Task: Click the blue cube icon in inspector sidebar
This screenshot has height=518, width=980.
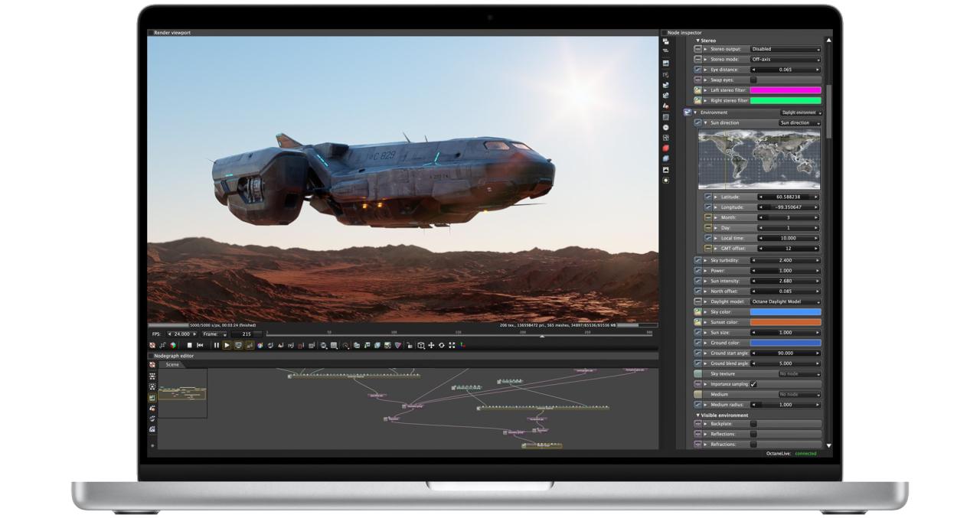Action: (665, 158)
